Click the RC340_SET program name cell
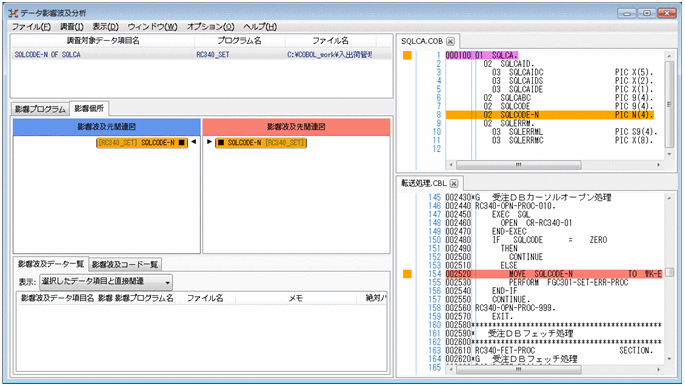Screen dimensions: 685x387 pos(213,55)
